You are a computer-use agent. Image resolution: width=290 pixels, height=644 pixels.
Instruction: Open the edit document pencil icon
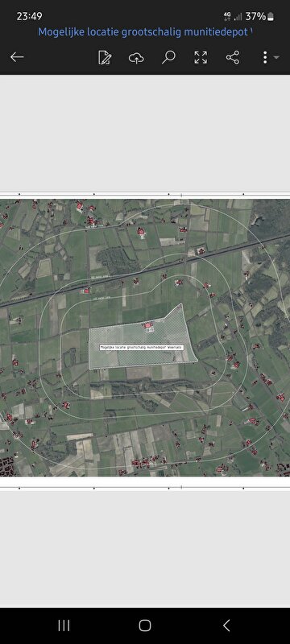click(x=105, y=57)
